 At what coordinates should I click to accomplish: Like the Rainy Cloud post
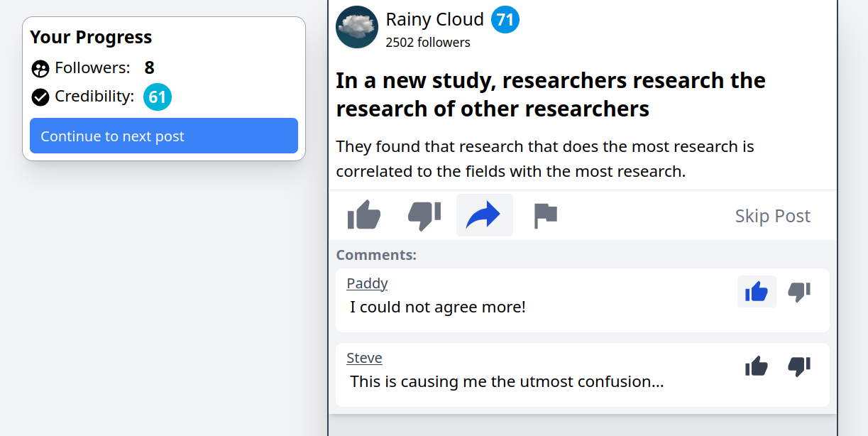364,215
